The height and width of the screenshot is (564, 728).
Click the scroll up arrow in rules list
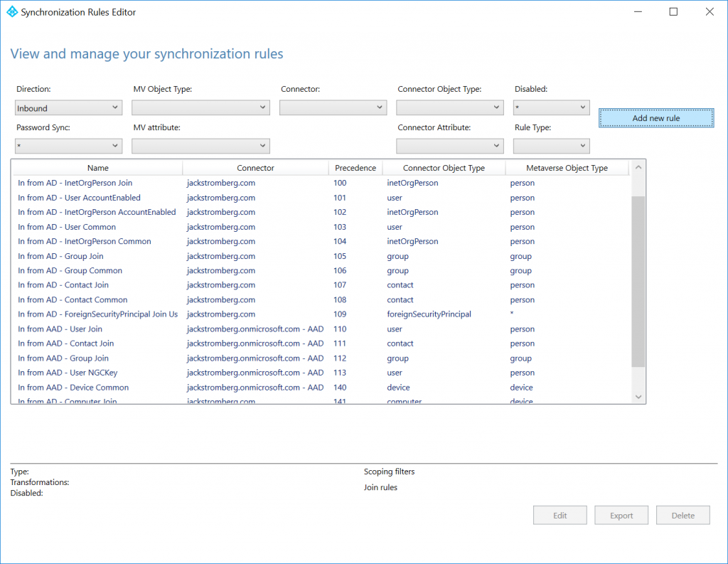pos(638,167)
